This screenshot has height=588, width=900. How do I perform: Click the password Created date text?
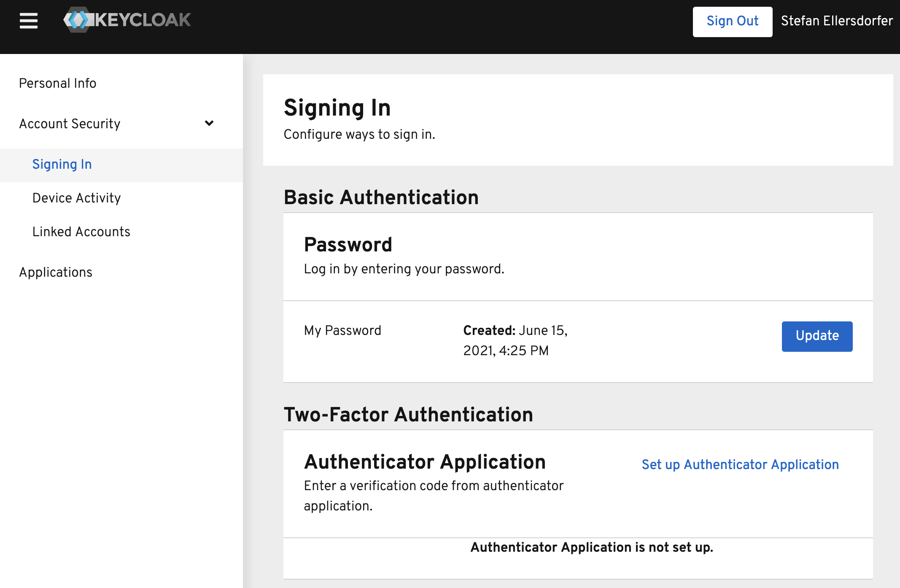coord(515,340)
